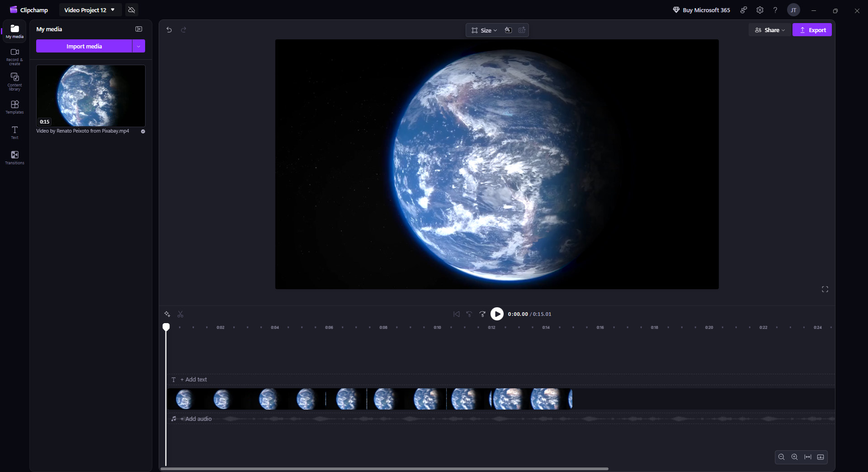
Task: Expand the Import media dropdown arrow
Action: (x=139, y=46)
